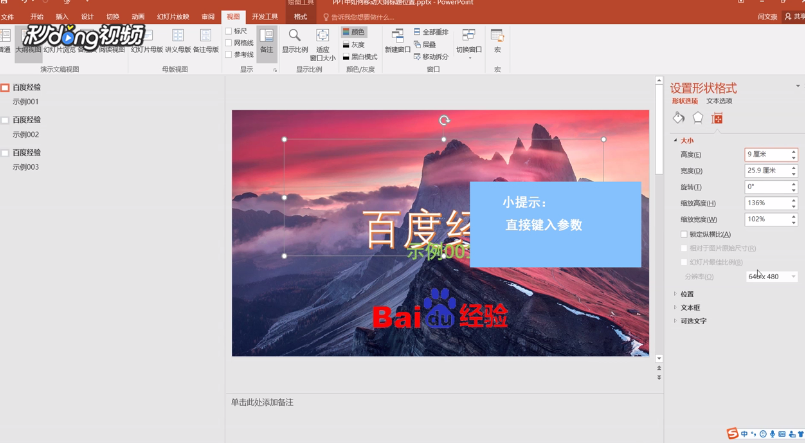
Task: Click Height (高度) spinner arrows
Action: point(794,155)
